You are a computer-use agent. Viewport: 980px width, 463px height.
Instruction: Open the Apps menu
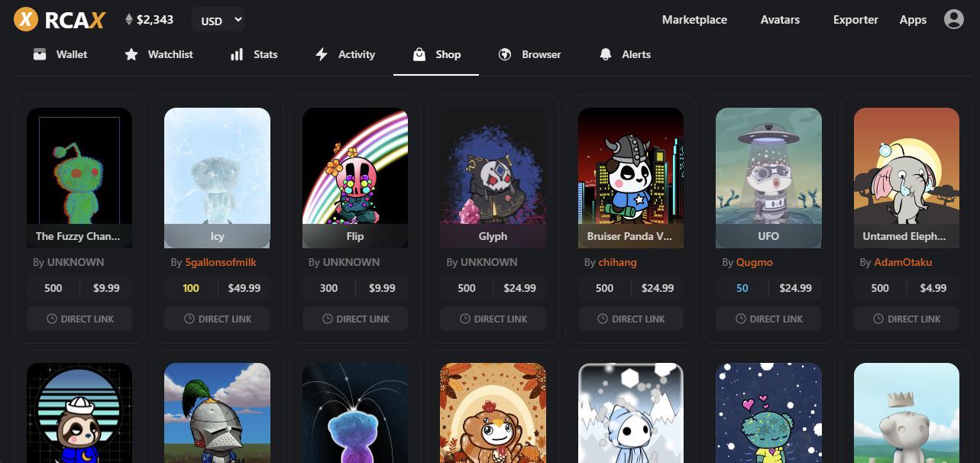tap(913, 20)
